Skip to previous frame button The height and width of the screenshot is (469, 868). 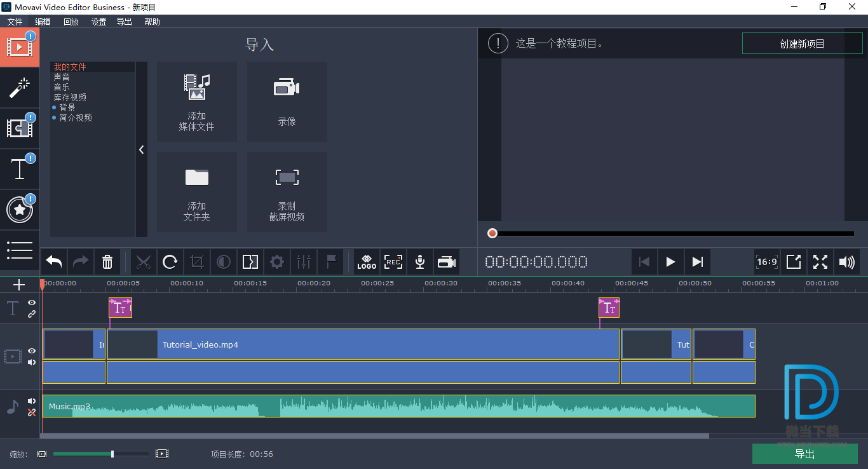tap(644, 262)
